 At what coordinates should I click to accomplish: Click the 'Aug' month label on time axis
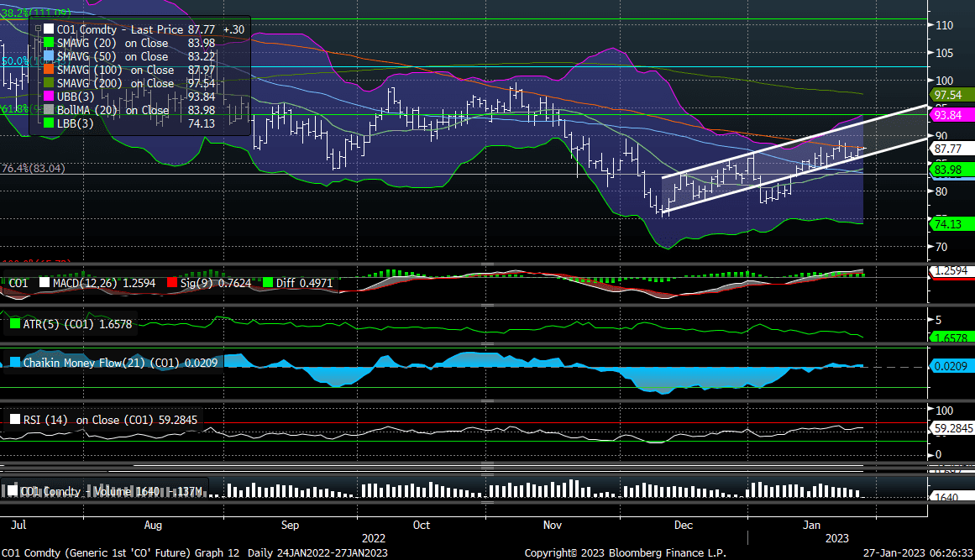153,526
